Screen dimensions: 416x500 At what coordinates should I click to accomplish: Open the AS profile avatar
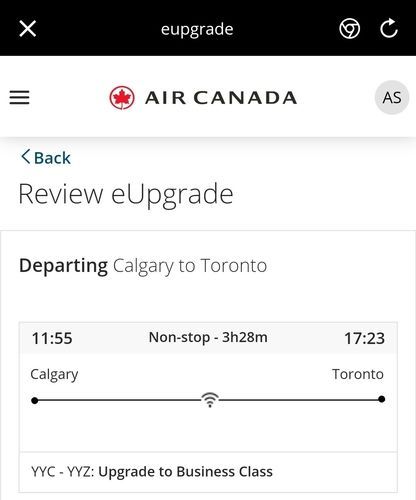coord(392,98)
